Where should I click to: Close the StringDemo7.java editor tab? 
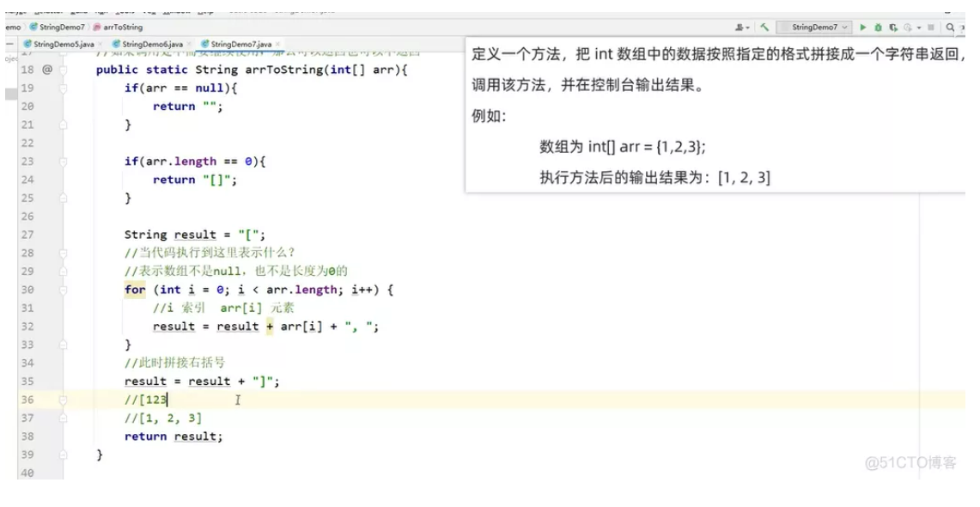click(277, 44)
